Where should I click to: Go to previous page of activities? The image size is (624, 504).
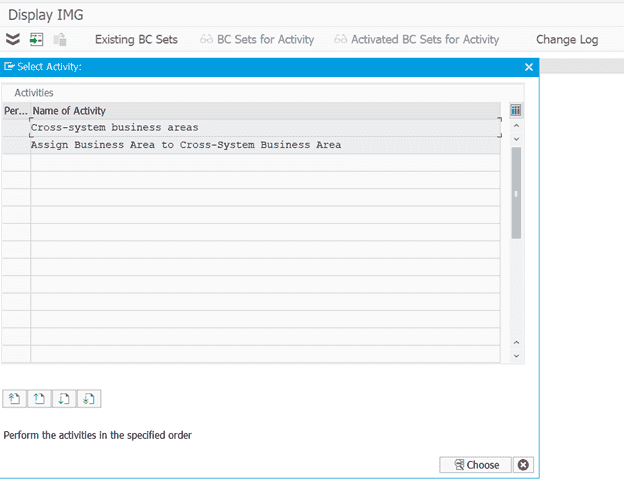(x=39, y=399)
